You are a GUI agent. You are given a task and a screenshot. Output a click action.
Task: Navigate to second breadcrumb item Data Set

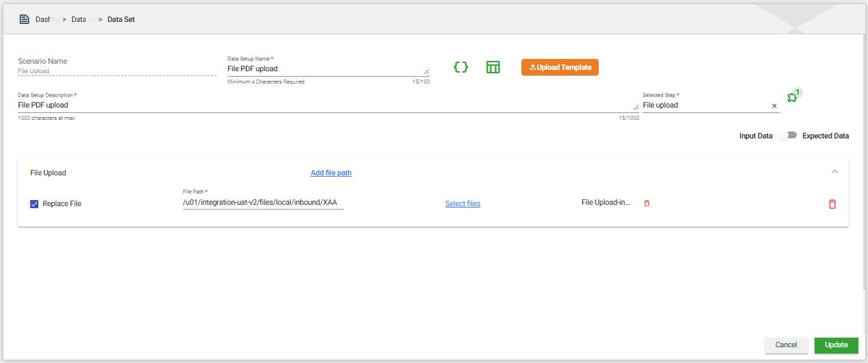click(82, 19)
